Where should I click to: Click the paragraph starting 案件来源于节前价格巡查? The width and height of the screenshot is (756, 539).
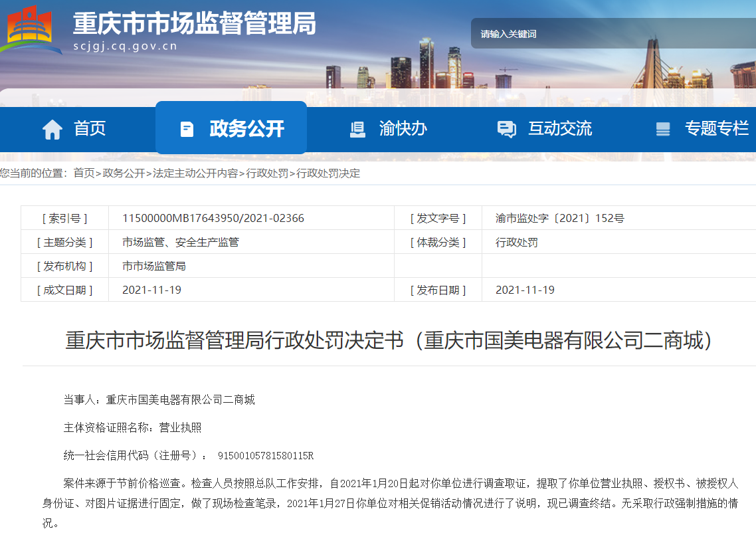click(x=389, y=503)
